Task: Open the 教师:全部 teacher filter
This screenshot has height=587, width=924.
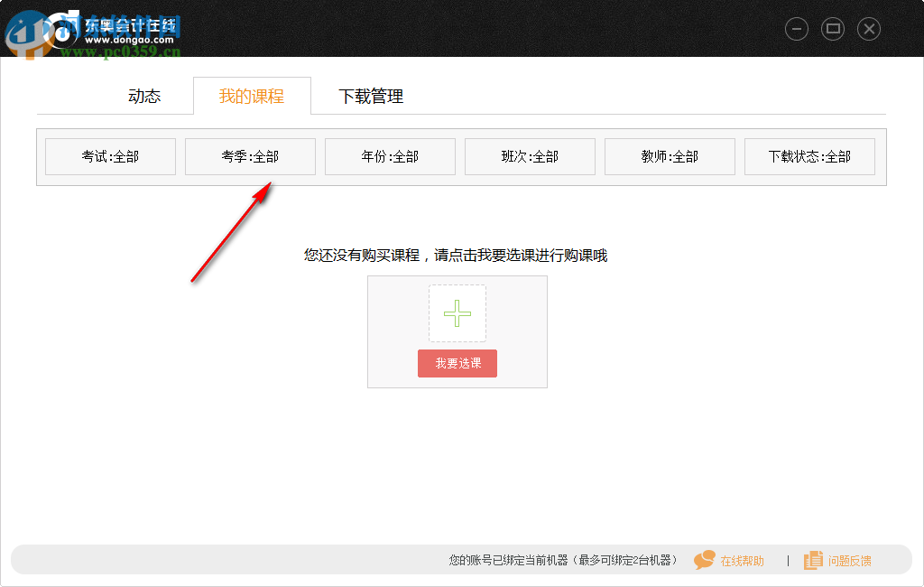Action: click(x=670, y=156)
